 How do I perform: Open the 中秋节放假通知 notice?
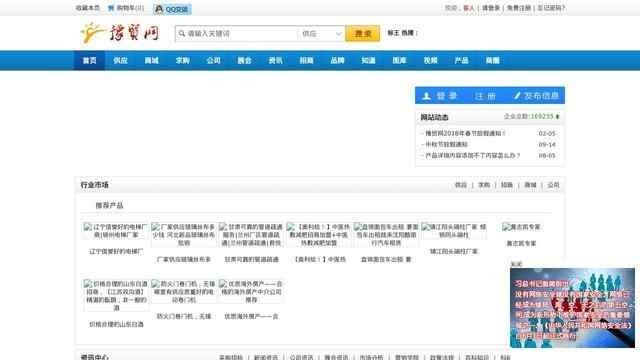point(447,144)
